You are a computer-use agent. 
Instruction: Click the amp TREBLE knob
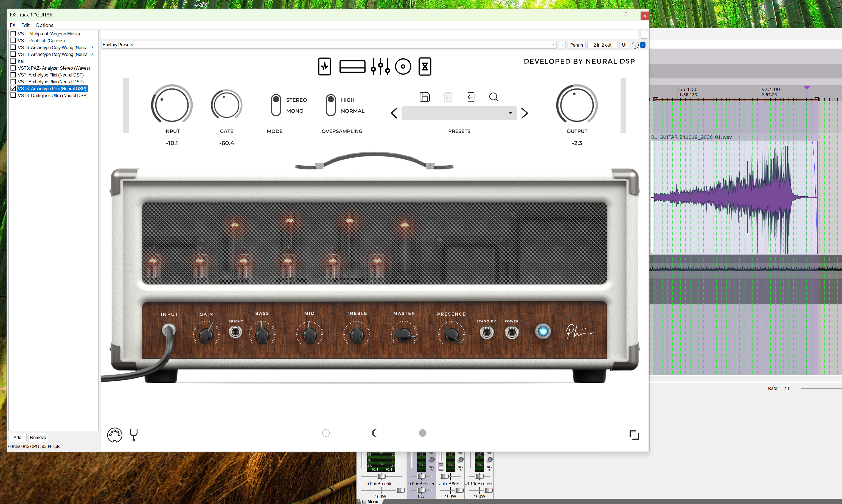(x=357, y=334)
